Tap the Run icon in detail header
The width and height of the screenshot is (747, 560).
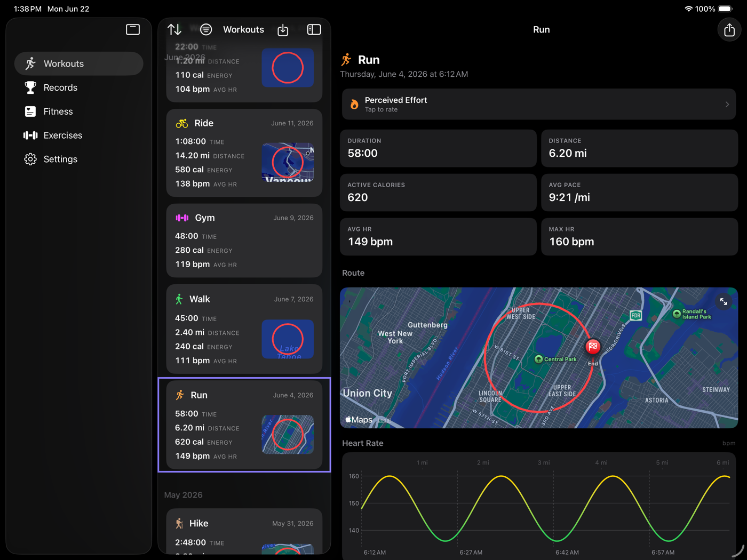point(346,60)
